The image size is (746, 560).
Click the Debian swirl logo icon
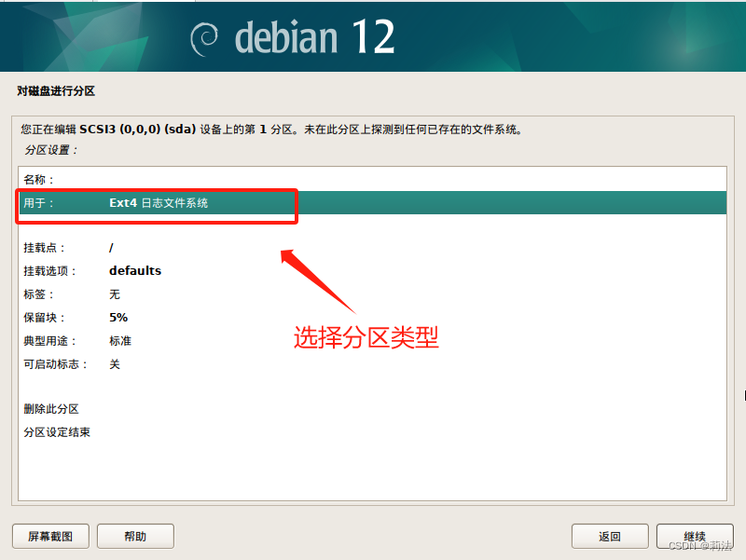coord(203,39)
